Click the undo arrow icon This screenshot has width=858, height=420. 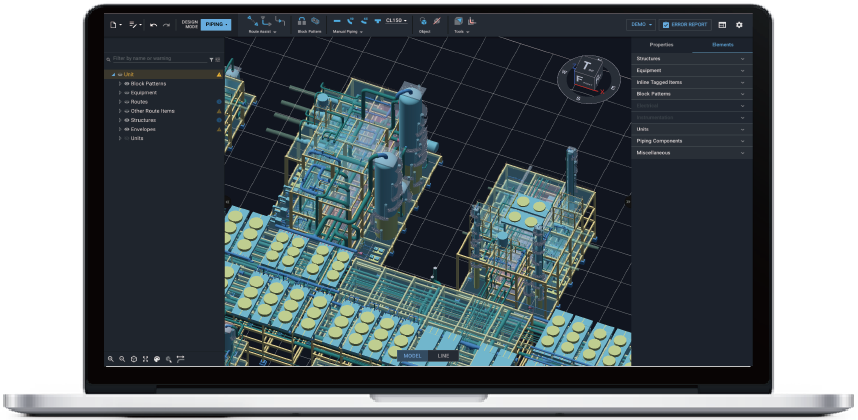click(x=153, y=24)
